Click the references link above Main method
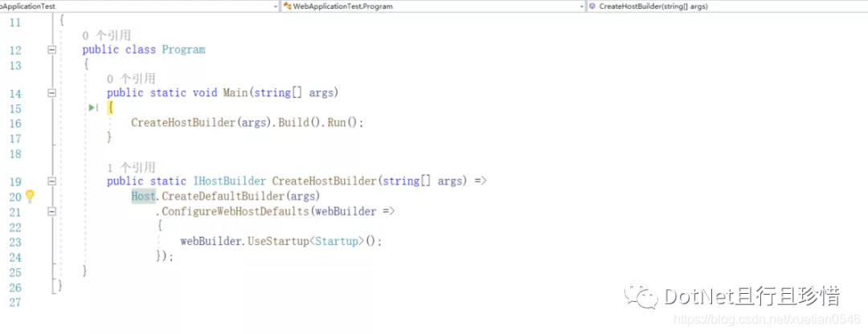 (x=131, y=79)
